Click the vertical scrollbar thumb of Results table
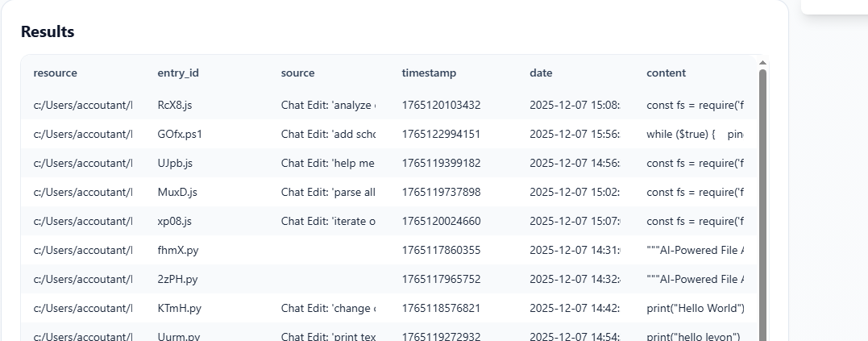The image size is (868, 341). 762,202
